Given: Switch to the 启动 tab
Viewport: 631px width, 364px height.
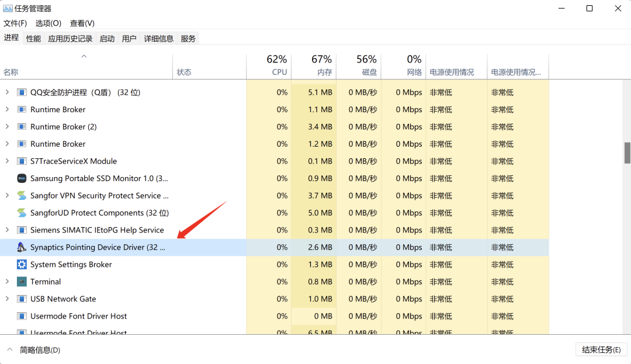Looking at the screenshot, I should pyautogui.click(x=107, y=39).
